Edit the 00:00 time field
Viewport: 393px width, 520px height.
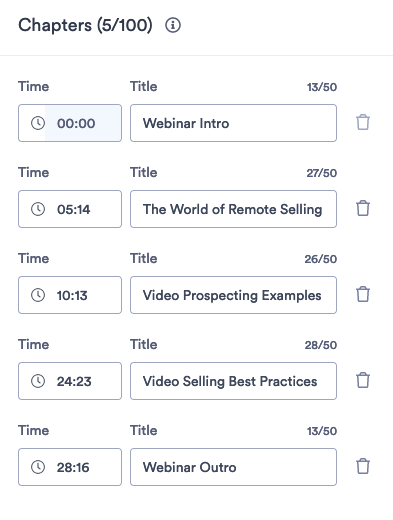70,123
